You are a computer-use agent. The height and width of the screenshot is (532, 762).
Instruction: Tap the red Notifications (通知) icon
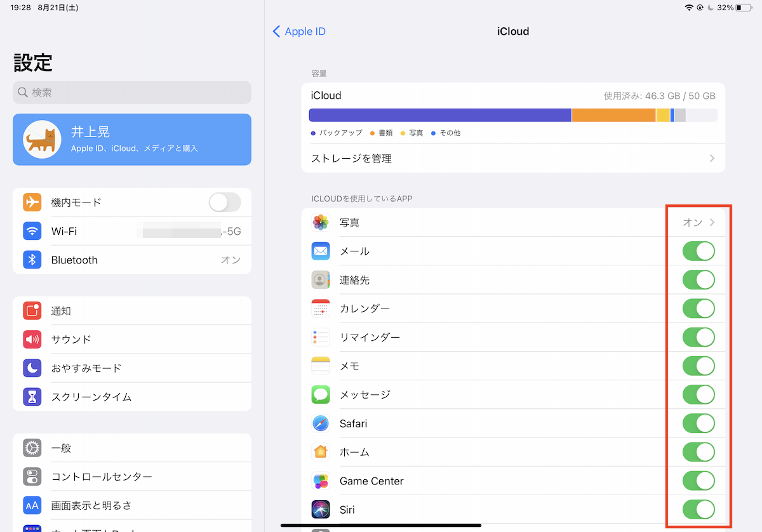pos(32,310)
